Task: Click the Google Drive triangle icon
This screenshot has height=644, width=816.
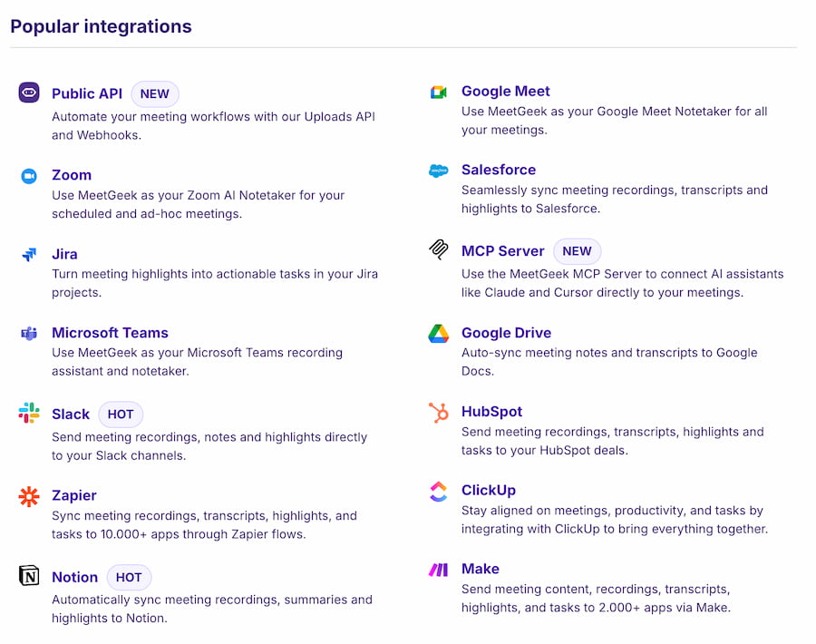Action: 439,334
